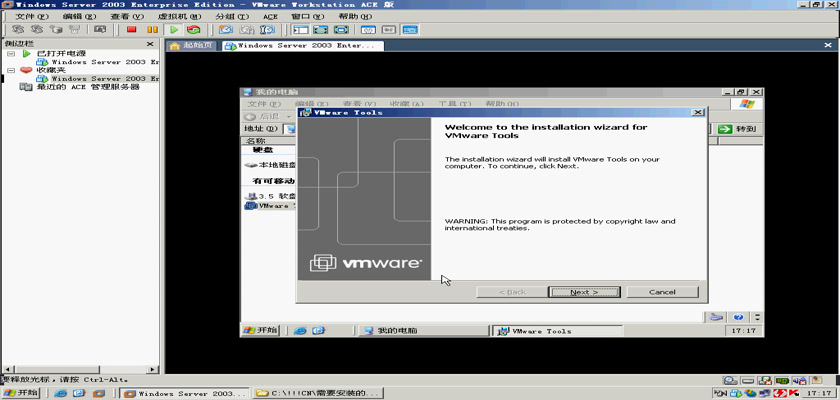The image size is (840, 400).
Task: Click the host 开始 start button
Action: coord(21,393)
